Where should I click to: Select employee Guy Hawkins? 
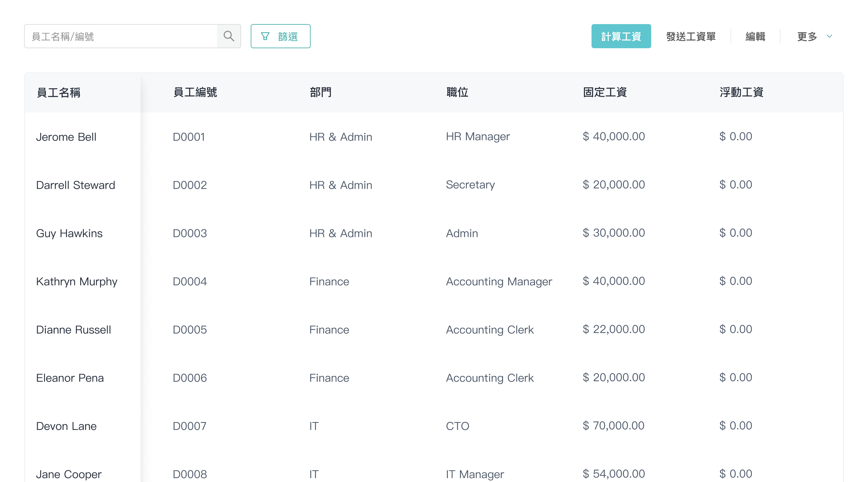pos(69,233)
